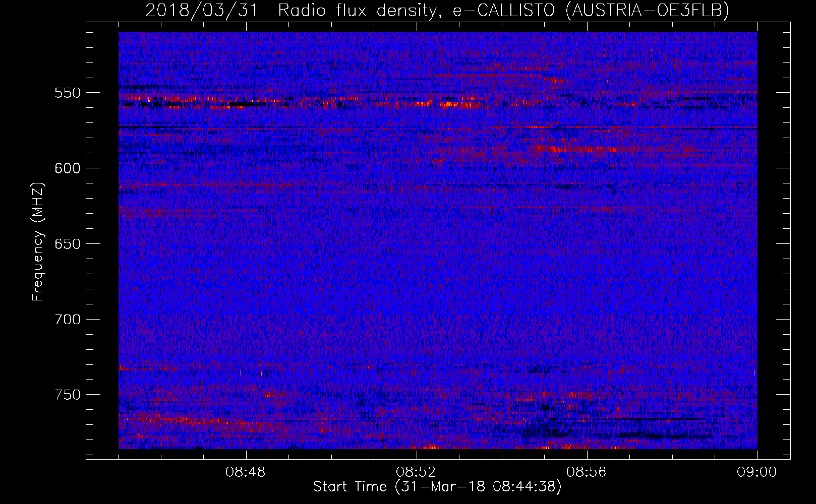The width and height of the screenshot is (816, 504).
Task: Click the 650 frequency tick label
Action: click(68, 244)
